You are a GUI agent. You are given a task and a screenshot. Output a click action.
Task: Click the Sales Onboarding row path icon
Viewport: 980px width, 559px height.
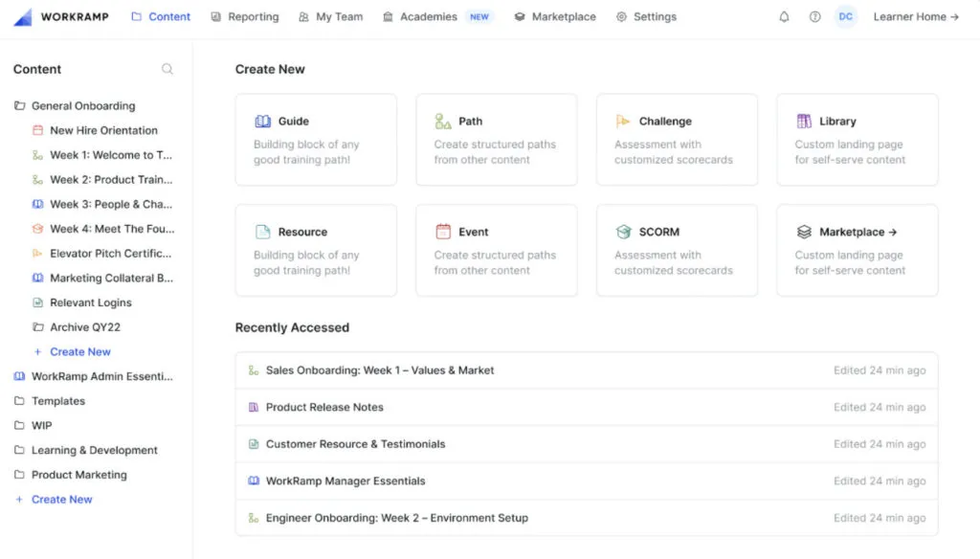[253, 370]
